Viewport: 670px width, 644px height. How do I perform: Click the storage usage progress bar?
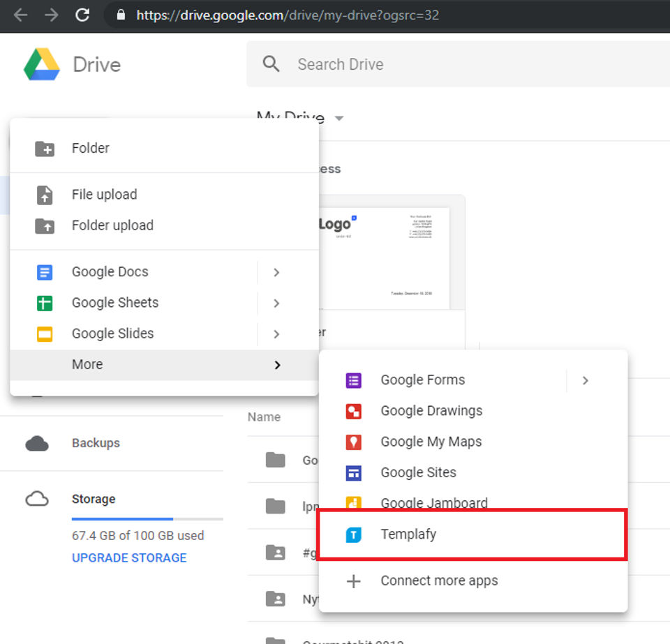(x=147, y=519)
